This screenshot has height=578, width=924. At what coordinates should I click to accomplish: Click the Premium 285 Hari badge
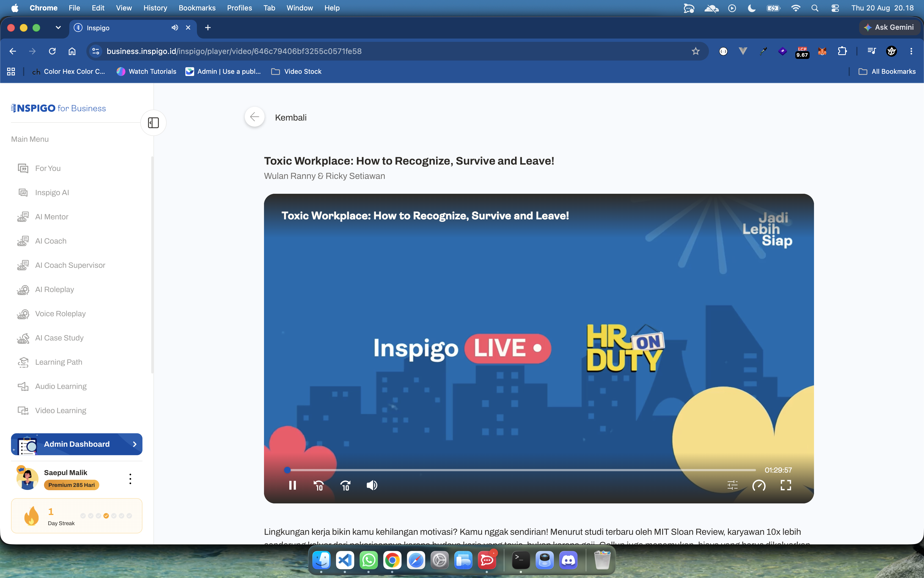pyautogui.click(x=71, y=485)
